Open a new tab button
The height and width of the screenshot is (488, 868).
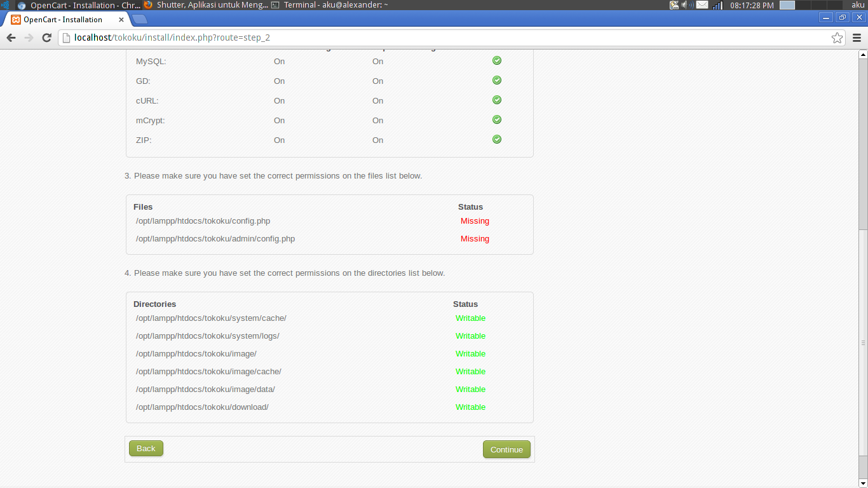click(x=139, y=20)
